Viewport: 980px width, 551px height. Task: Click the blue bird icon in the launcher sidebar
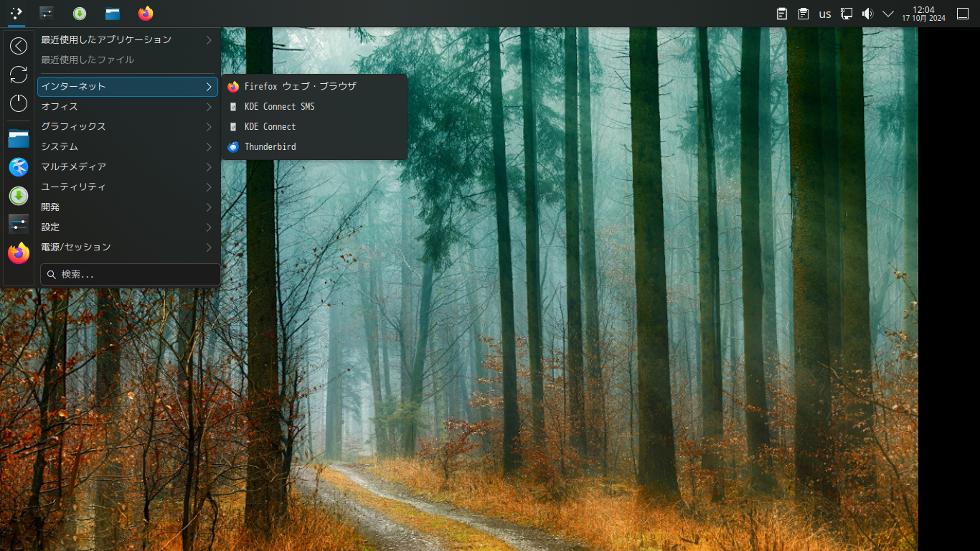(19, 167)
